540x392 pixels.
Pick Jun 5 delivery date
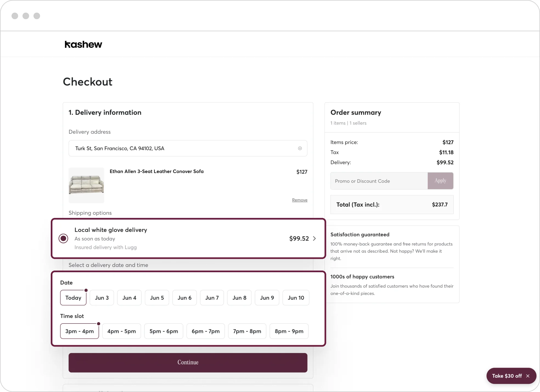pyautogui.click(x=157, y=298)
